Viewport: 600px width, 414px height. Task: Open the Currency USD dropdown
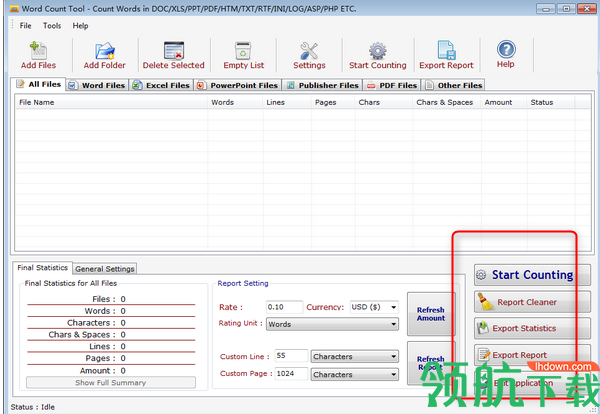point(374,307)
